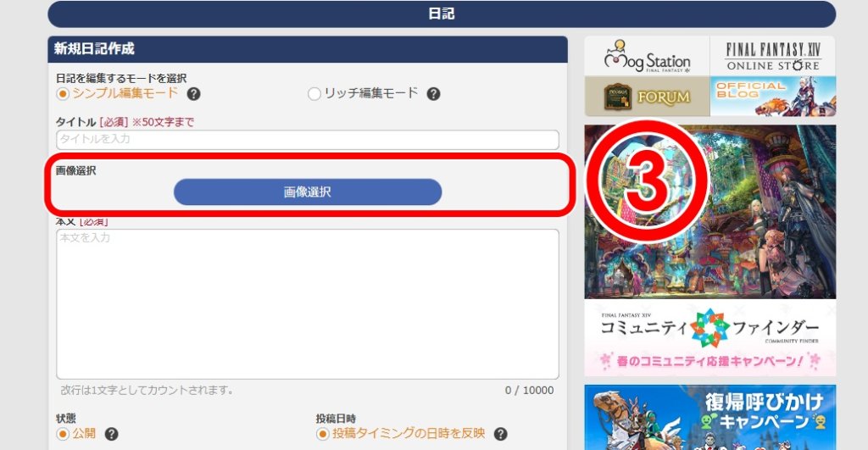Image resolution: width=868 pixels, height=450 pixels.
Task: Open the fantasy city artwork banner
Action: (710, 211)
